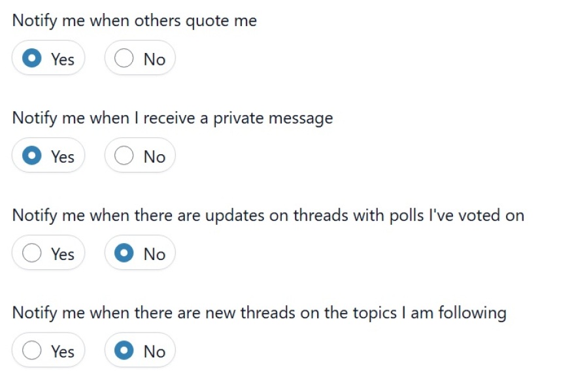Click the poll updates notification label
The image size is (572, 392).
pyautogui.click(x=267, y=215)
